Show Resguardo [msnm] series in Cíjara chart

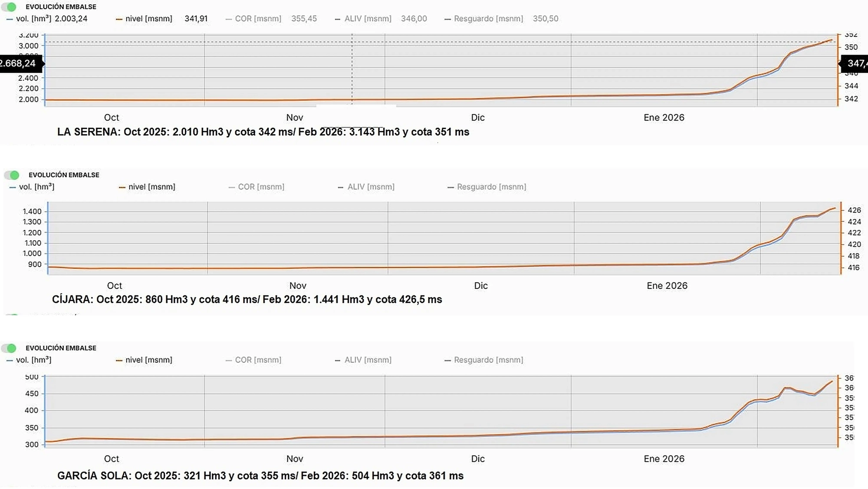point(487,187)
